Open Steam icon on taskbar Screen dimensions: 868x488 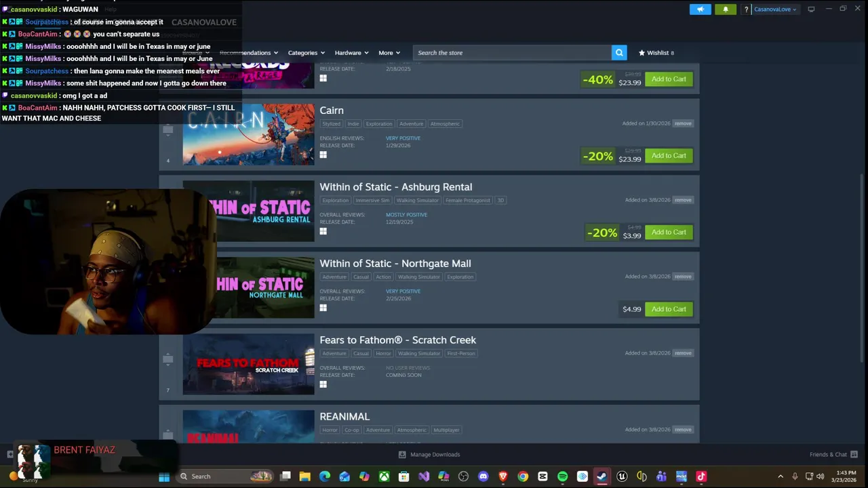601,476
